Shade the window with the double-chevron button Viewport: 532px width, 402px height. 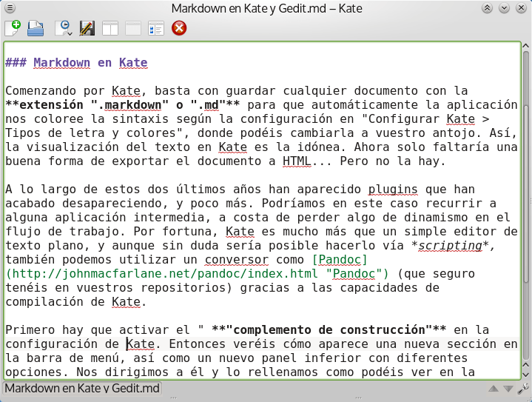487,8
